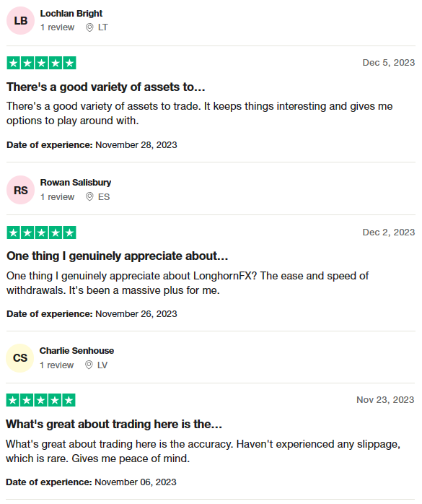Image resolution: width=422 pixels, height=504 pixels.
Task: Open Rowan Salisbury's profile name
Action: click(76, 183)
